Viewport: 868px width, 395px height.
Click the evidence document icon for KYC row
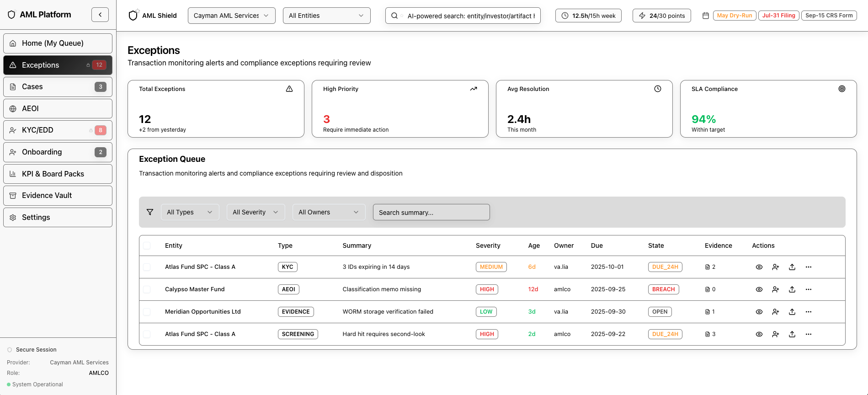pyautogui.click(x=708, y=267)
